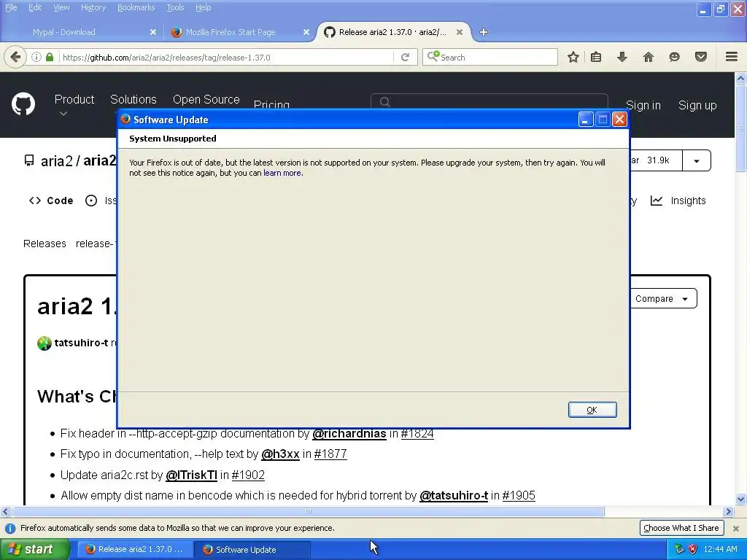Viewport: 747px width, 560px height.
Task: Click the security shield tray icon
Action: (x=693, y=549)
